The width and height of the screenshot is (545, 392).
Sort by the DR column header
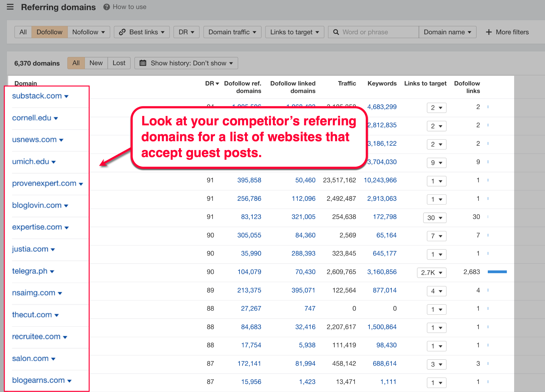click(212, 84)
